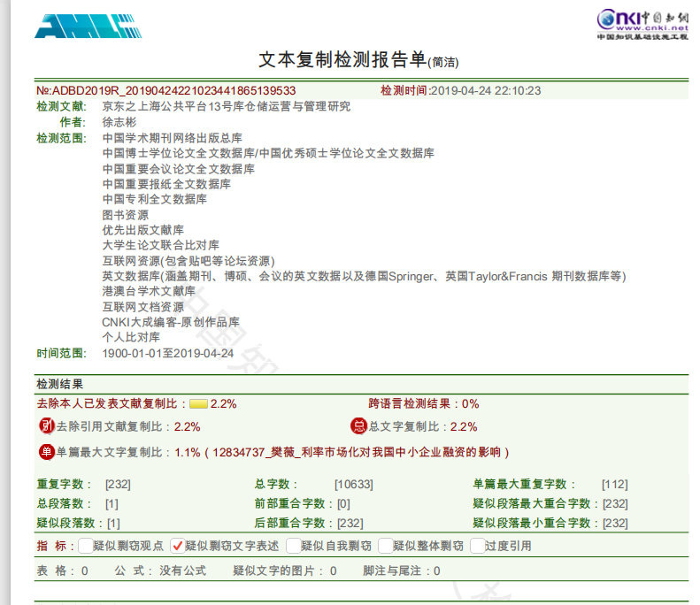The height and width of the screenshot is (605, 700).
Task: Toggle the 疑似整体剽窃 checkbox
Action: tap(385, 546)
